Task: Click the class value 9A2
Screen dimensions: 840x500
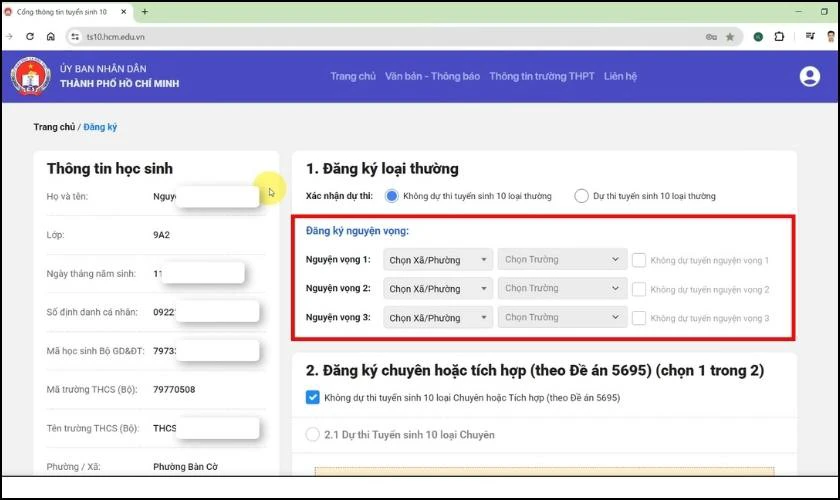Action: (161, 235)
